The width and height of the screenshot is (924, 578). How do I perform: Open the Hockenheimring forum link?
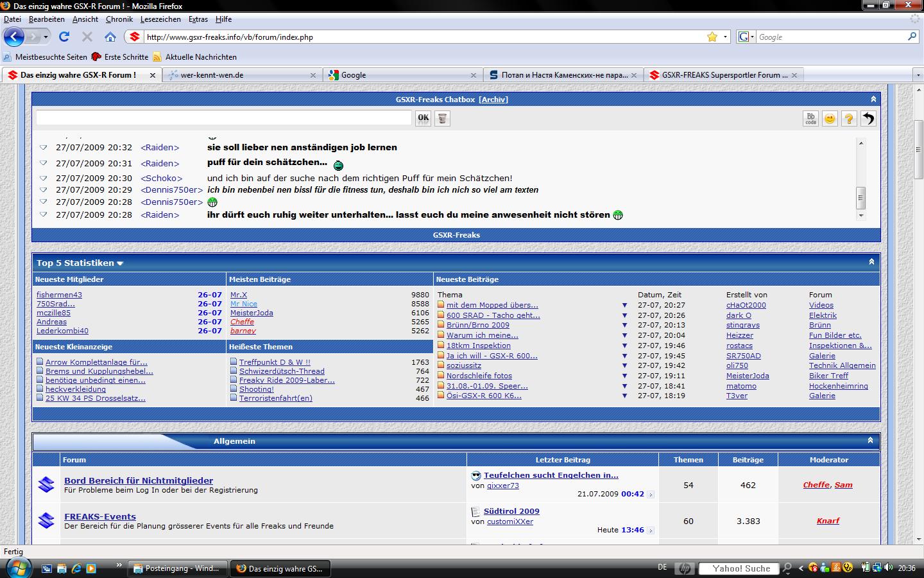point(838,386)
